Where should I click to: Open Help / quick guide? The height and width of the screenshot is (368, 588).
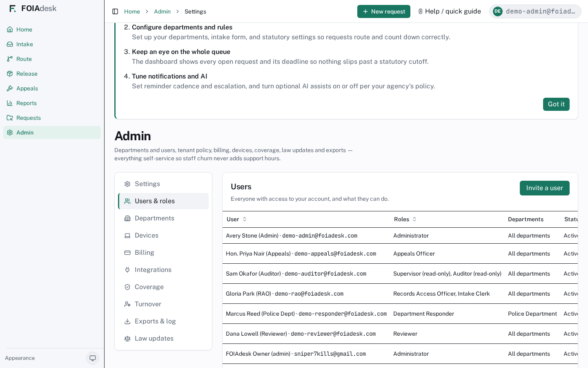click(x=450, y=11)
